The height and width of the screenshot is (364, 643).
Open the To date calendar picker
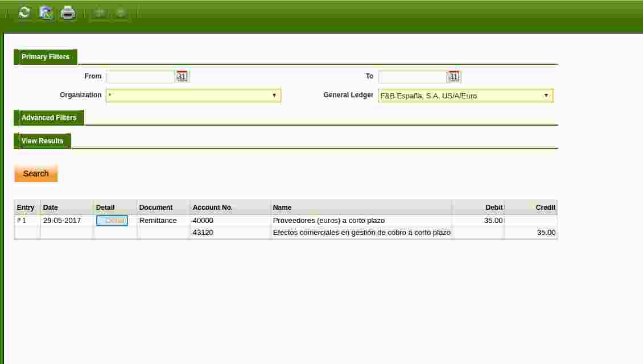coord(454,76)
